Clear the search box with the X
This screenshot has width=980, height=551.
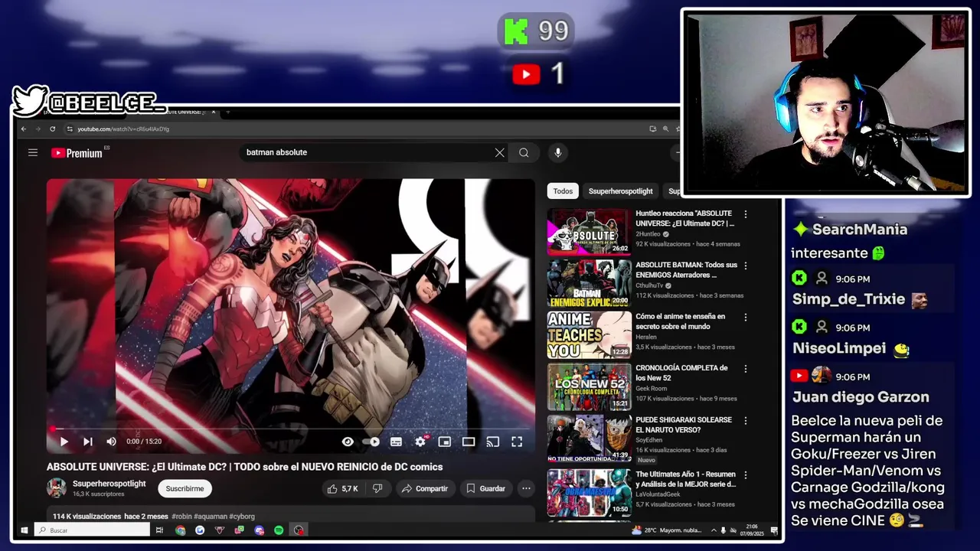[x=499, y=152]
